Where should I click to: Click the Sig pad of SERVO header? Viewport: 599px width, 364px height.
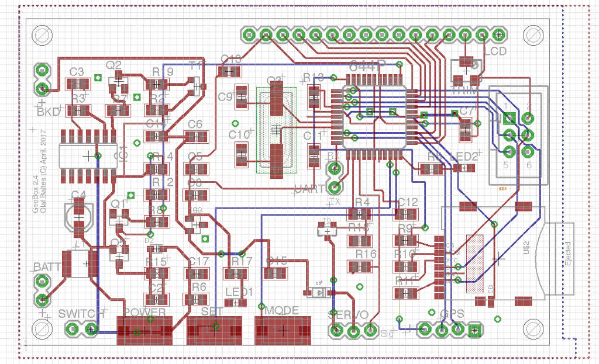(x=370, y=330)
